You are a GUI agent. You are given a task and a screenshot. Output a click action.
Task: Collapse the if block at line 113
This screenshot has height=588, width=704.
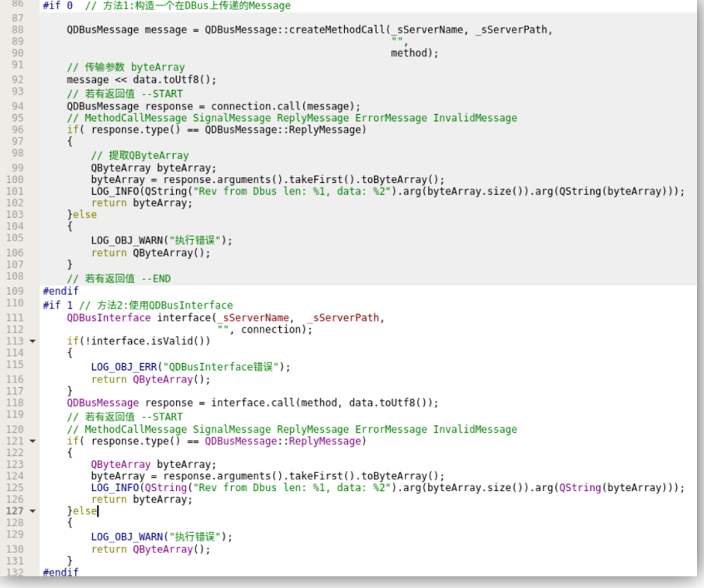coord(31,341)
